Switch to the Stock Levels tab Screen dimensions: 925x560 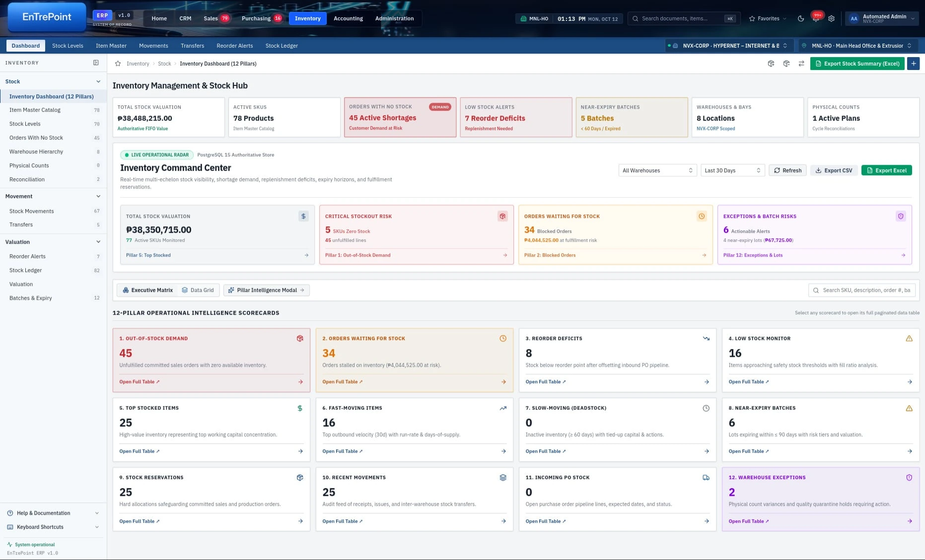pyautogui.click(x=68, y=46)
